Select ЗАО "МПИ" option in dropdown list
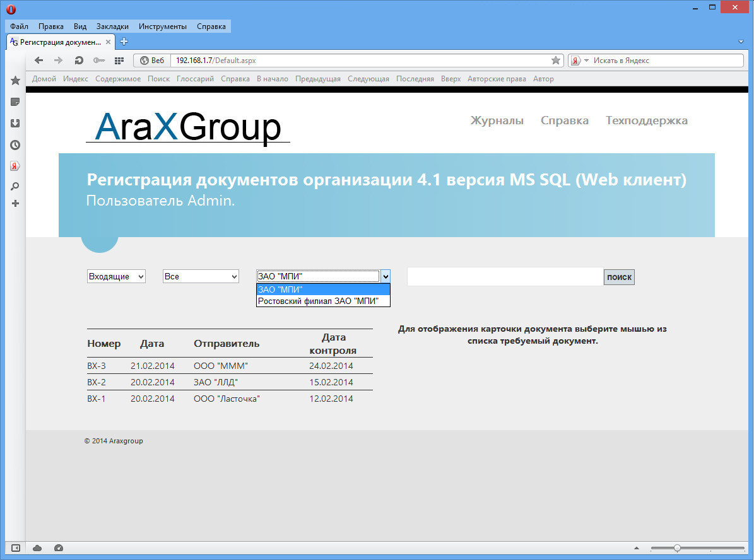 [323, 289]
